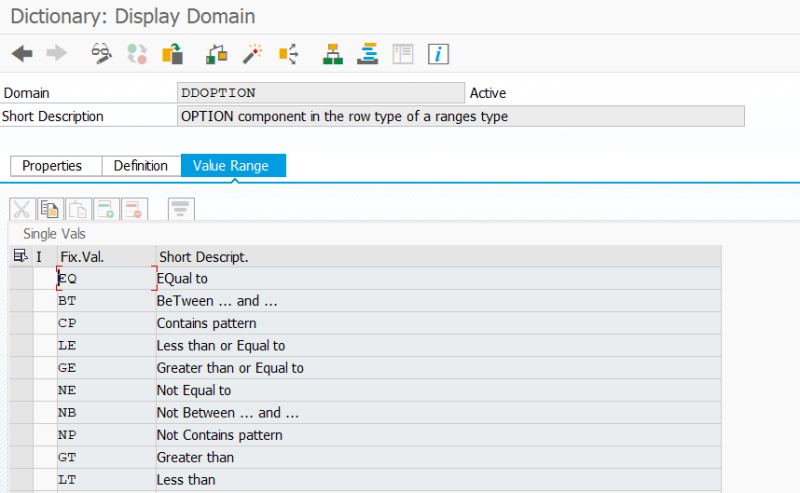This screenshot has width=800, height=493.
Task: Open the Navigation Window stack icon
Action: [x=367, y=54]
